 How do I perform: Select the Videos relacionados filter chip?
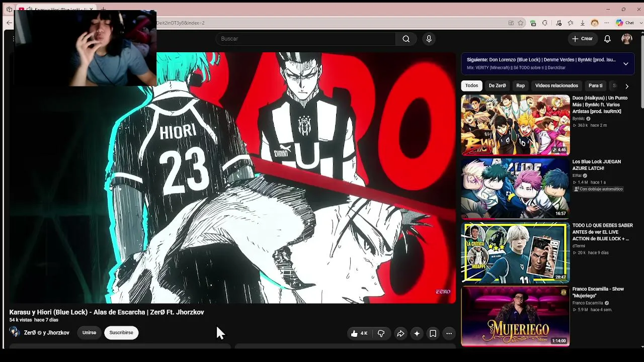tap(556, 85)
